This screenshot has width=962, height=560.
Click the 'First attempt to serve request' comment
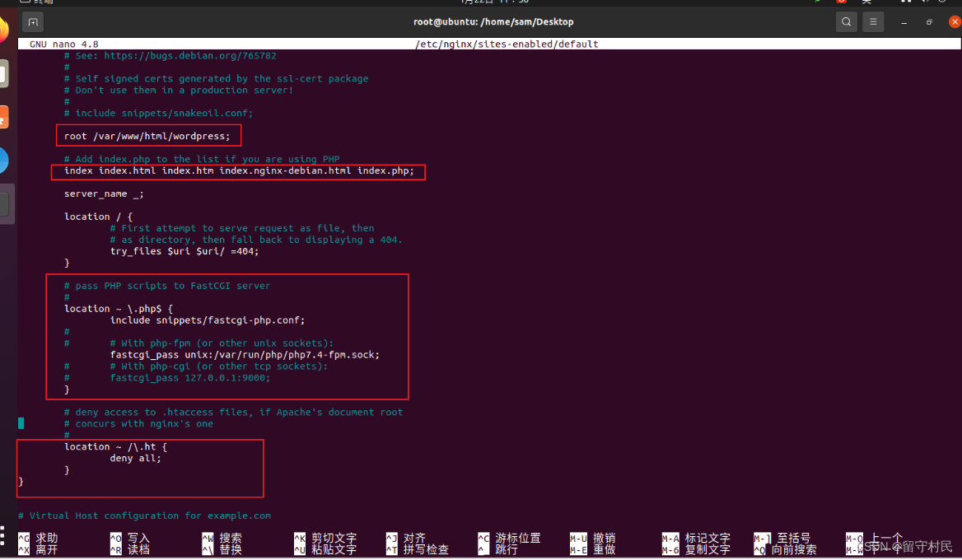pyautogui.click(x=242, y=228)
